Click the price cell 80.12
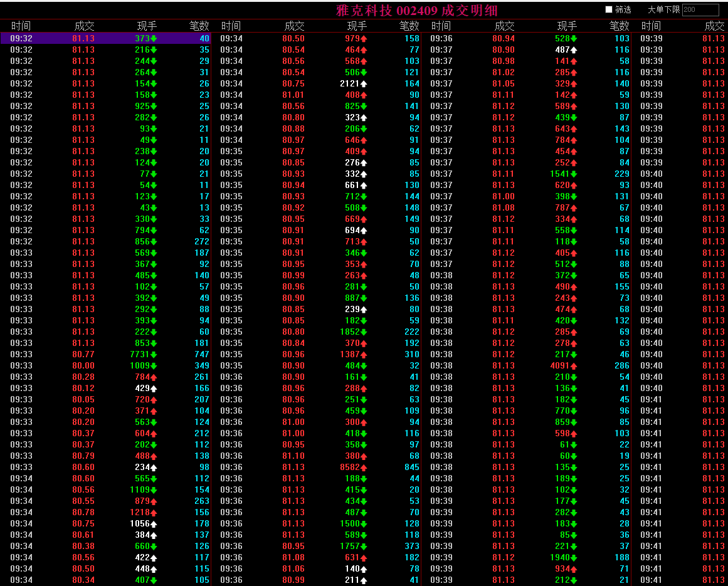728x586 pixels. click(x=83, y=388)
